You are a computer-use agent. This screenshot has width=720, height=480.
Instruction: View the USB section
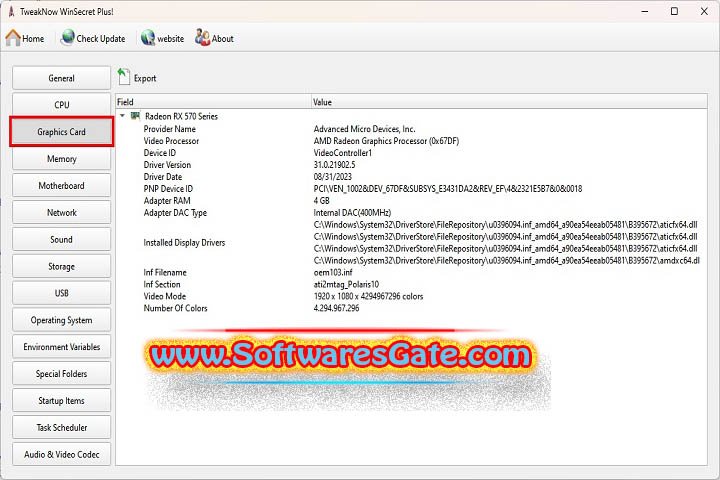pyautogui.click(x=61, y=293)
